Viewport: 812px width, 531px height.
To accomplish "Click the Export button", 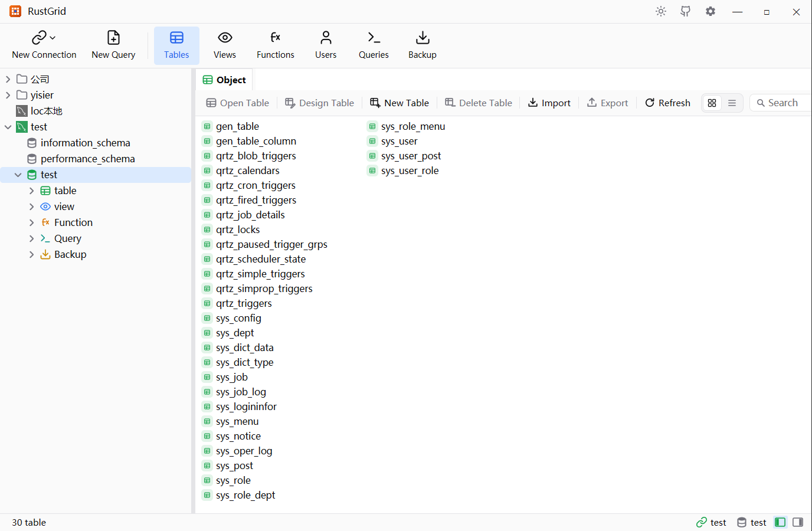I will (x=607, y=103).
